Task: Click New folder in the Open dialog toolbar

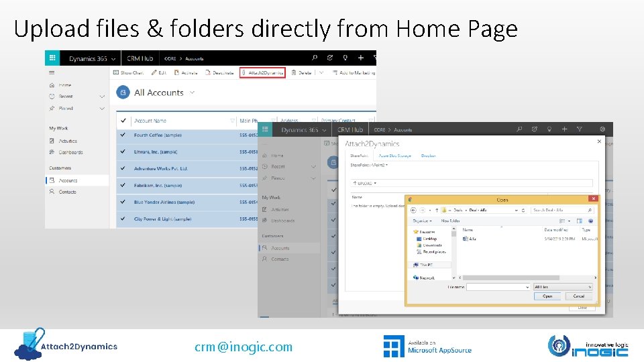Action: click(450, 221)
